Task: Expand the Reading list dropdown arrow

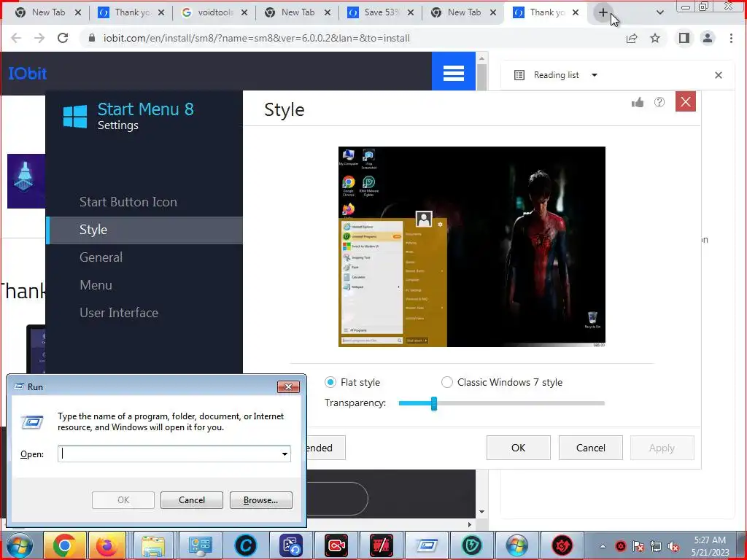Action: [x=594, y=75]
